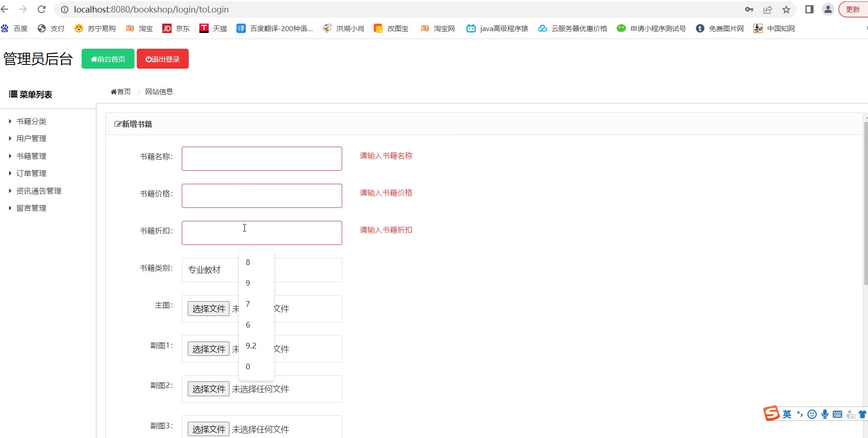Open the 淘宝 bookmark
The image size is (868, 438).
[139, 28]
